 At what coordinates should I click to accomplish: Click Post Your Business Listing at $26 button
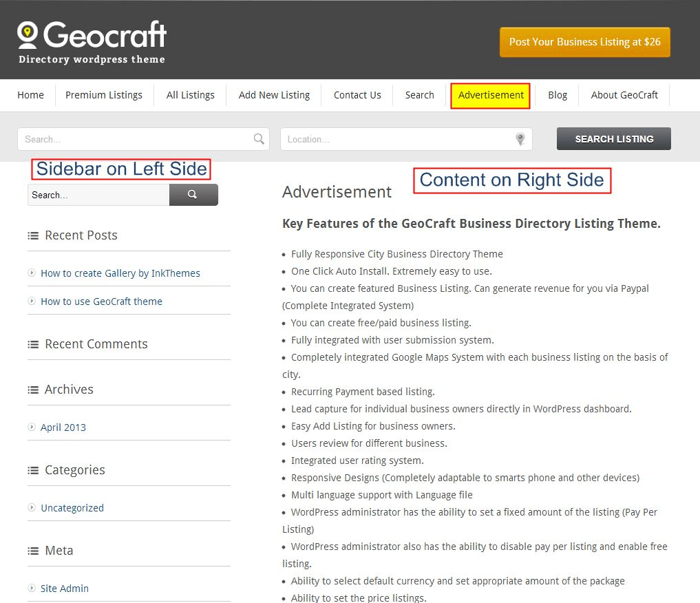(x=585, y=42)
